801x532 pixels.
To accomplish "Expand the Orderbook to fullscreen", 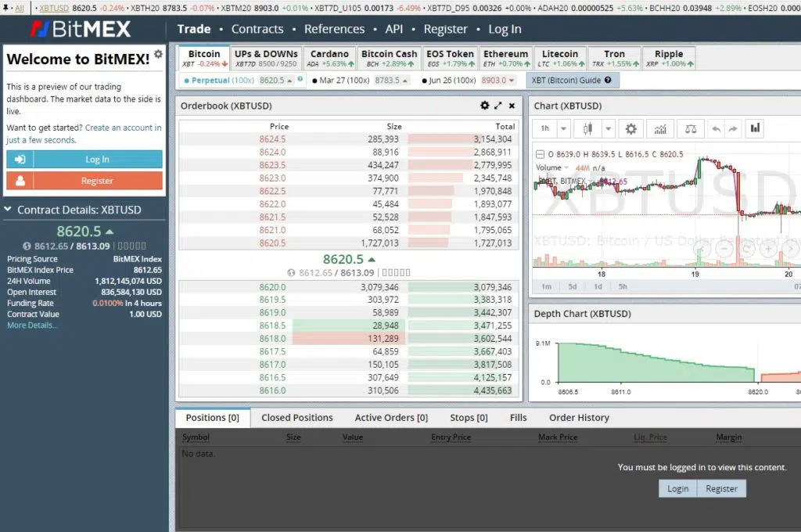I will pyautogui.click(x=498, y=106).
